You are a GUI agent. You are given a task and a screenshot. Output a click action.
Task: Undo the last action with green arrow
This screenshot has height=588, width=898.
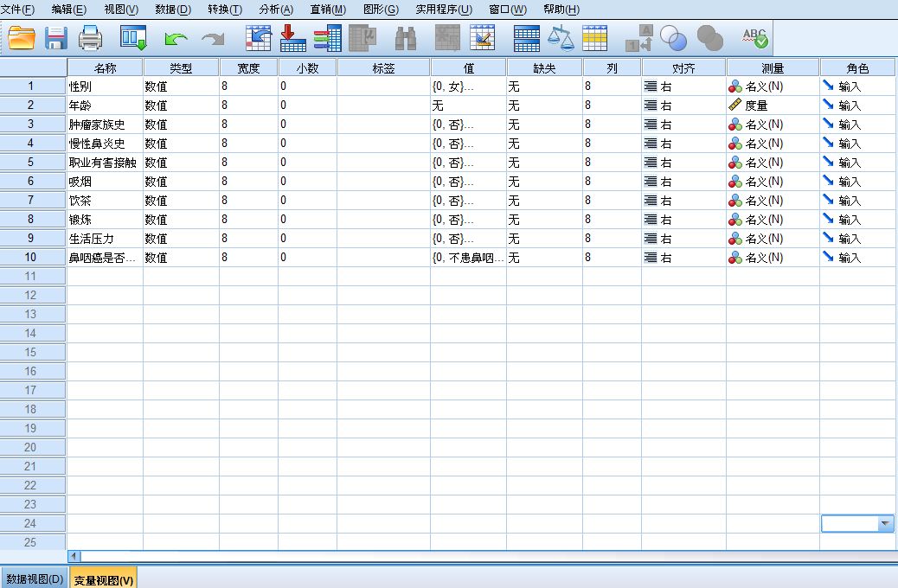tap(176, 39)
